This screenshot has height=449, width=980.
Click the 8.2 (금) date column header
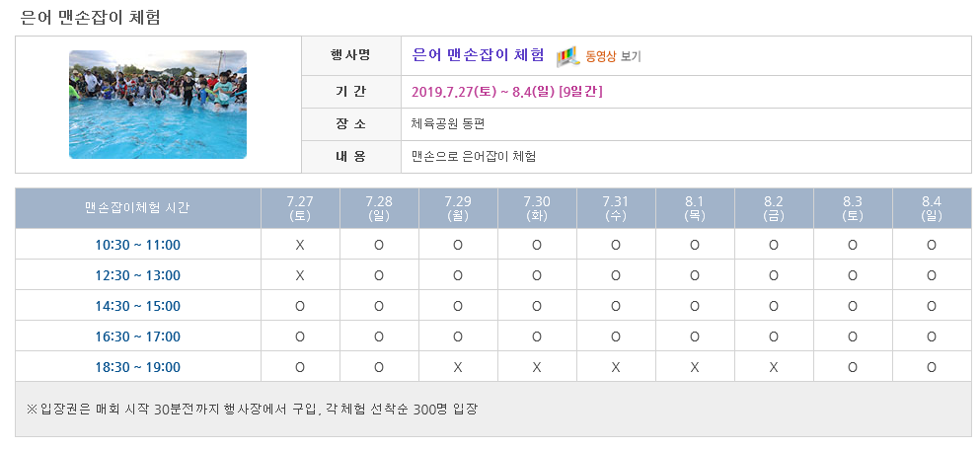click(774, 208)
